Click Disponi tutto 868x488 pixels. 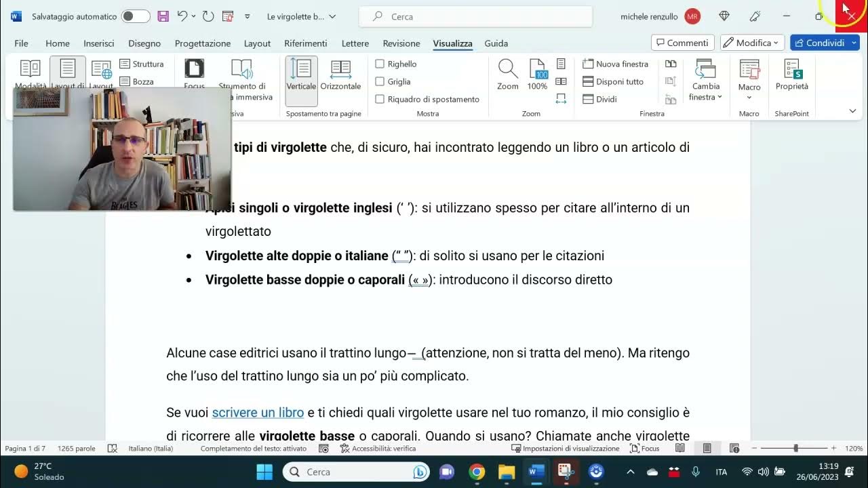coord(613,81)
